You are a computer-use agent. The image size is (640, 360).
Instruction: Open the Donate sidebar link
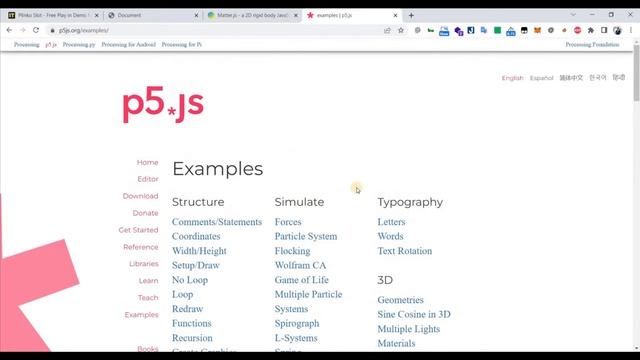[145, 213]
